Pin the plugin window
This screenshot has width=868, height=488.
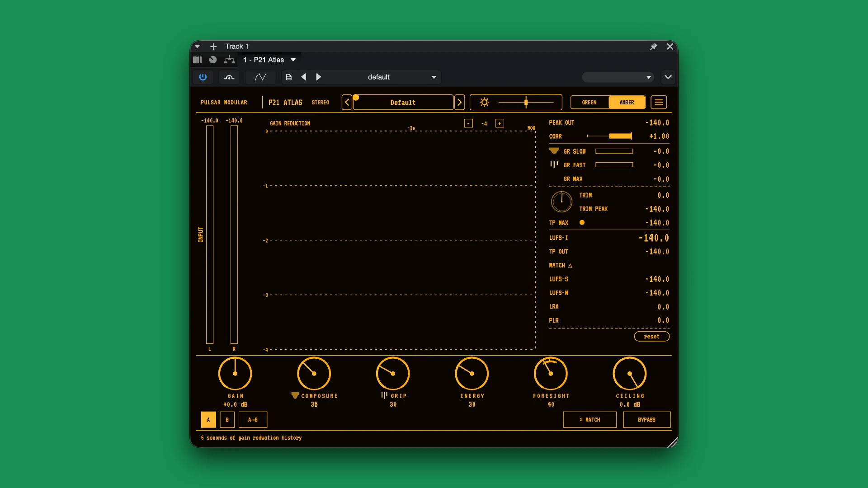(653, 47)
